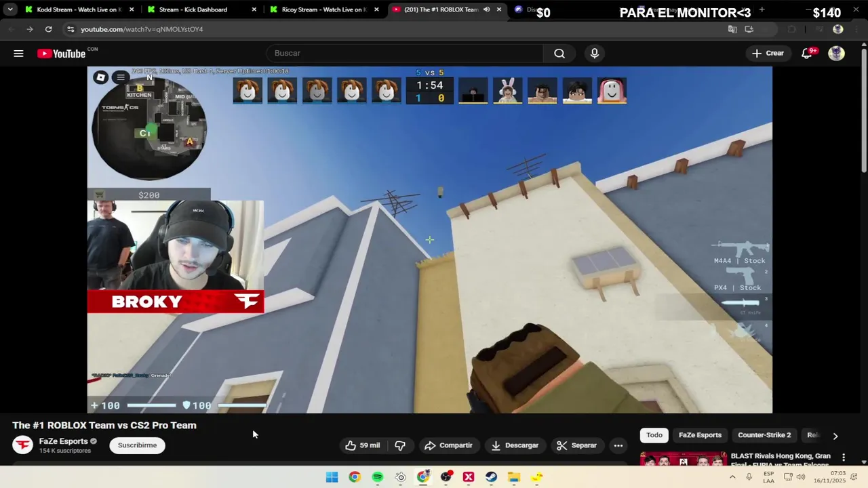868x488 pixels.
Task: Open Steam from the taskbar
Action: tap(491, 477)
